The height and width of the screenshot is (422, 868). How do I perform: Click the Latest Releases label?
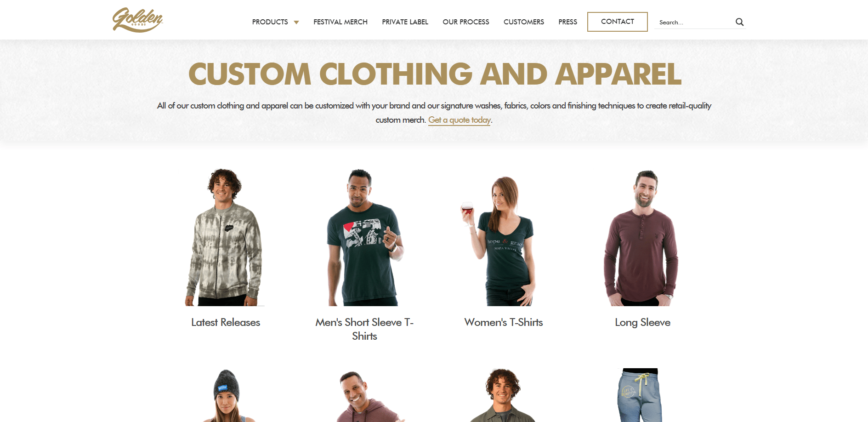click(x=226, y=322)
